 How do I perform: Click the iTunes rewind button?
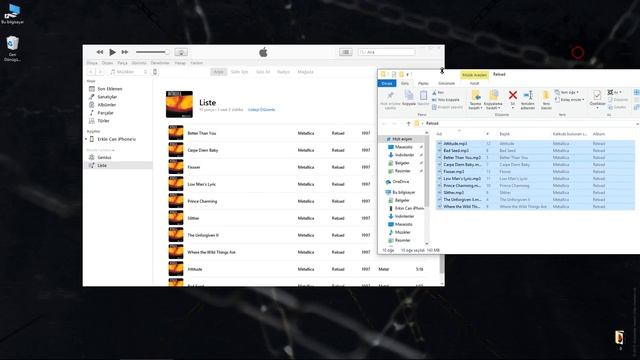click(x=100, y=52)
